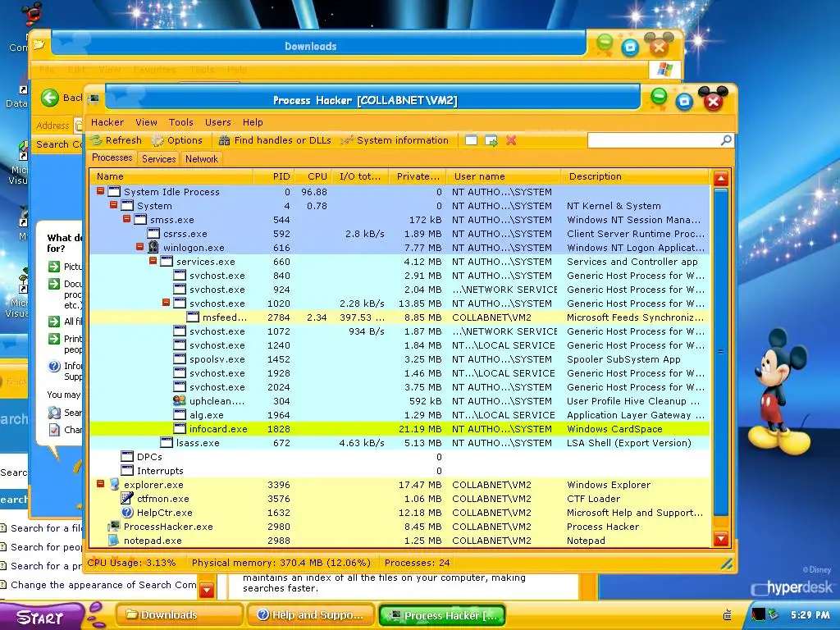Open System information from the toolbar

(x=395, y=140)
